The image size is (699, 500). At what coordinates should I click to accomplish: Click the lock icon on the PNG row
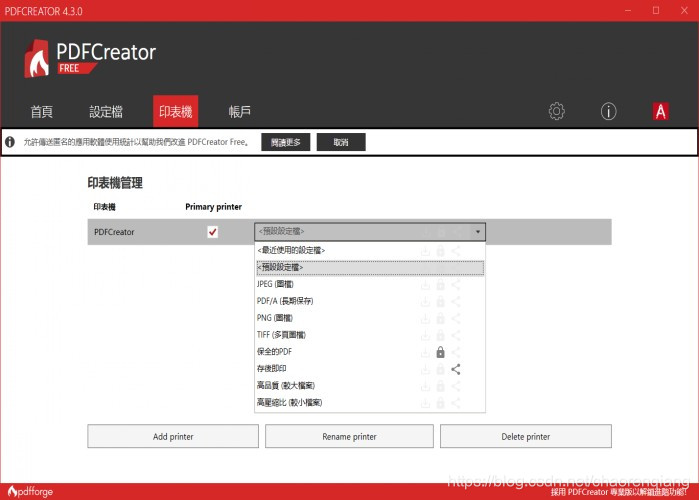[x=440, y=318]
